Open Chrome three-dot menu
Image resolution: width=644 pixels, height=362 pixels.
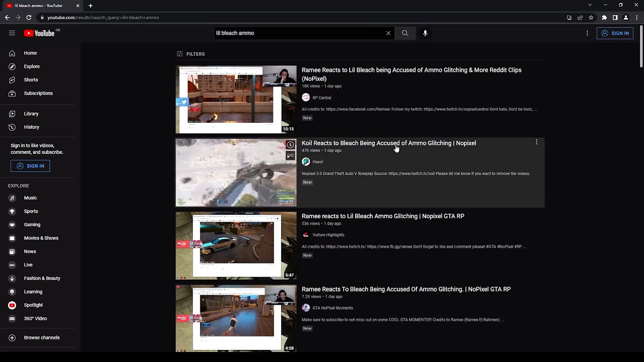636,18
